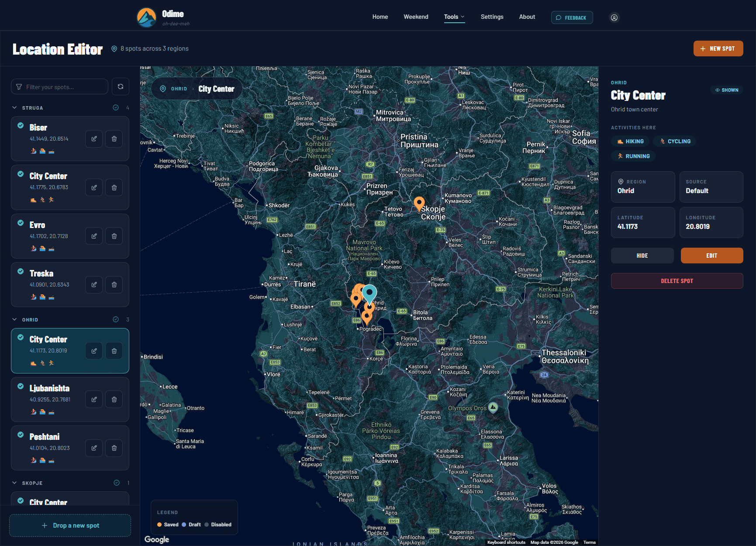
Task: Toggle the Ljubanishta spot check mark
Action: click(21, 386)
